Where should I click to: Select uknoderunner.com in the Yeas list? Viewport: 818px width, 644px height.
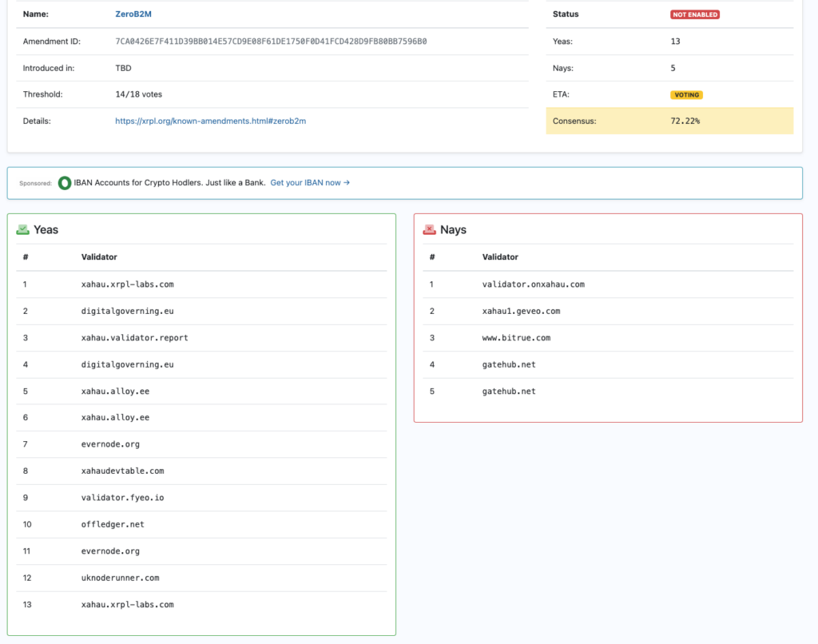click(121, 578)
